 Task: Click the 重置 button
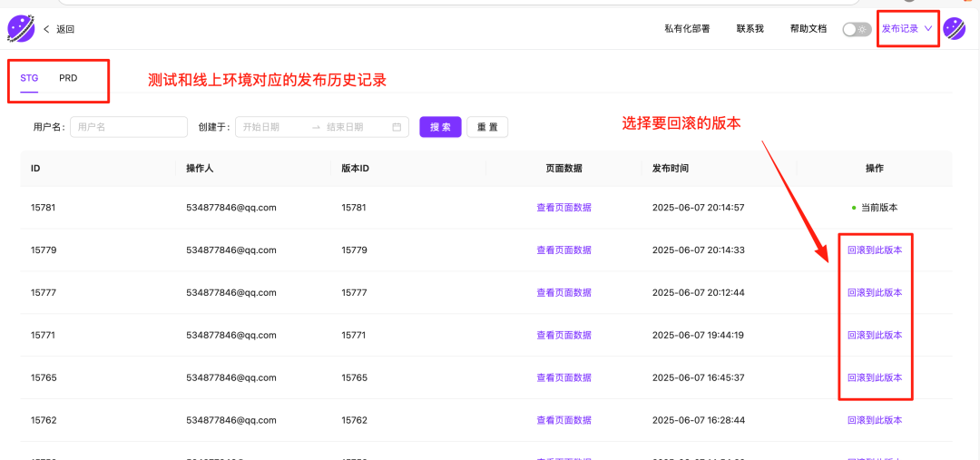click(487, 127)
